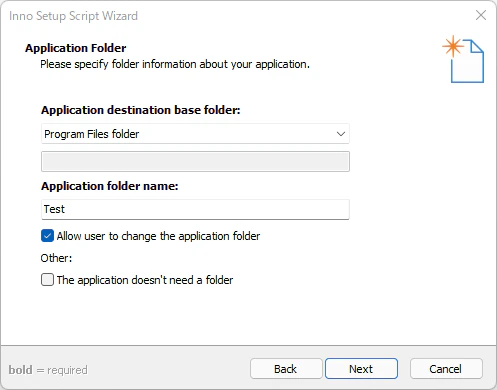
Task: Close the Inno Setup Script Wizard window
Action: coord(481,15)
